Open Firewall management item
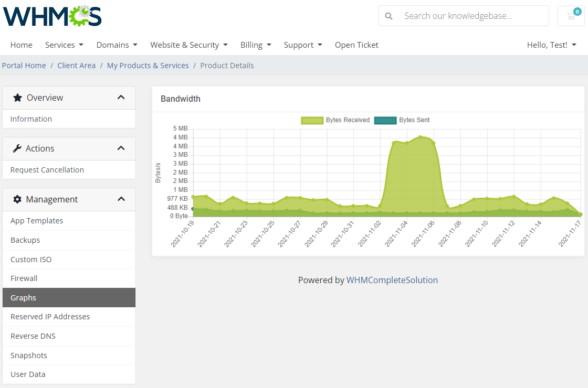This screenshot has height=388, width=588. tap(69, 278)
